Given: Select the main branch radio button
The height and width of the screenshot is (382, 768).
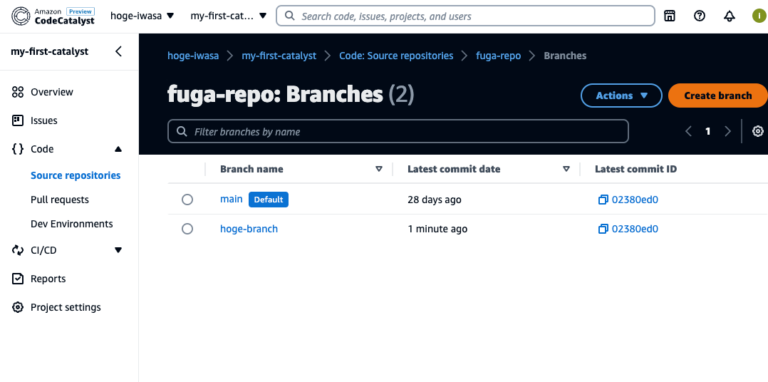Looking at the screenshot, I should click(x=187, y=199).
